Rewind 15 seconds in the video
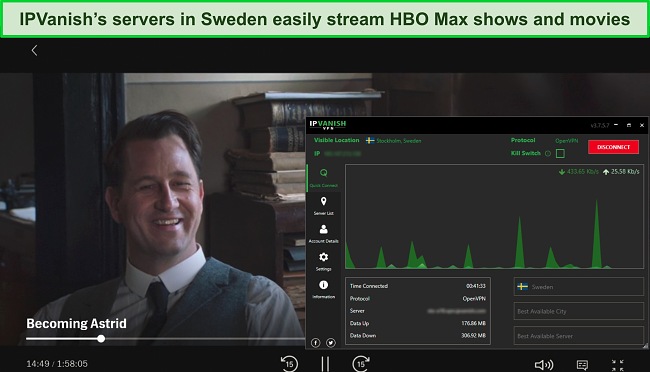 pyautogui.click(x=289, y=363)
